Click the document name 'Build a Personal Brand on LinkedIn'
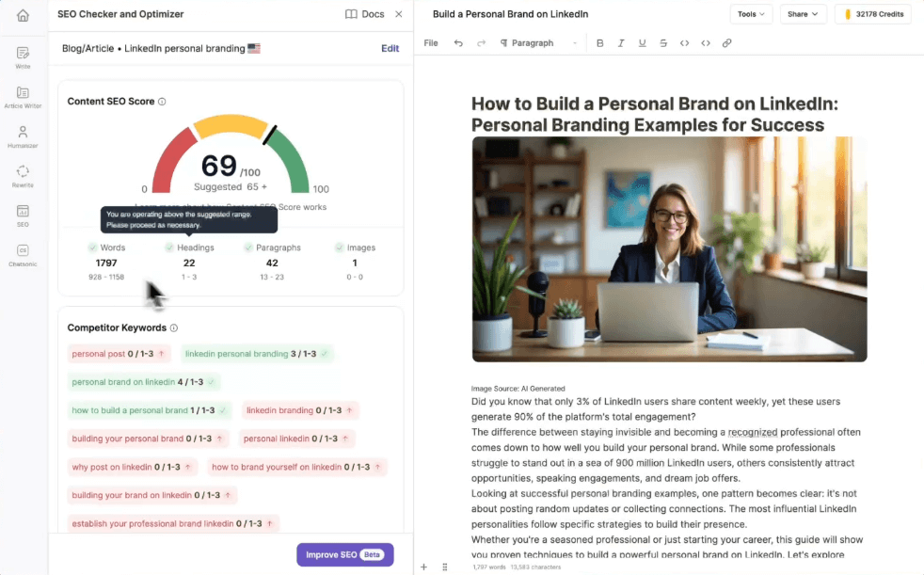 510,14
